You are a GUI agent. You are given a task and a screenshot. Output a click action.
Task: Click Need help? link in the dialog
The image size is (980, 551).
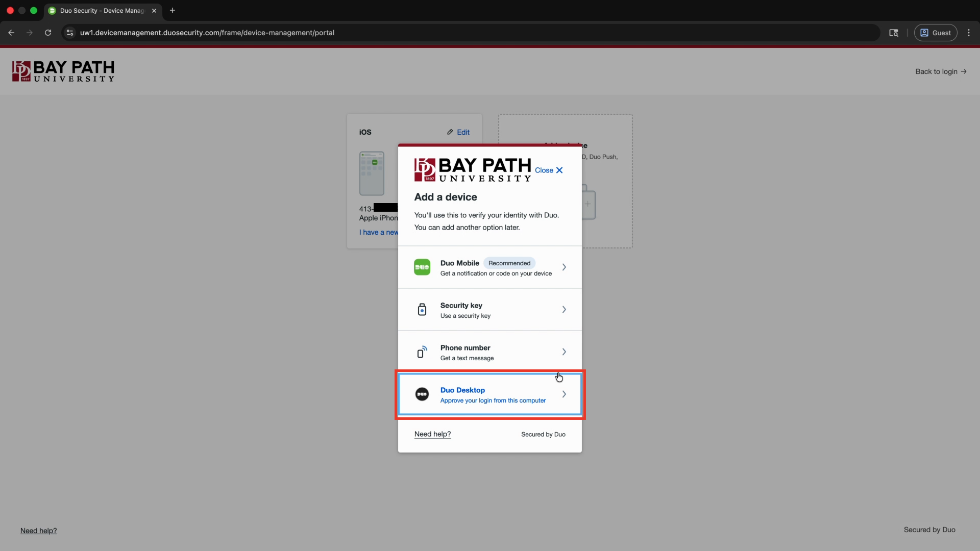pyautogui.click(x=433, y=434)
